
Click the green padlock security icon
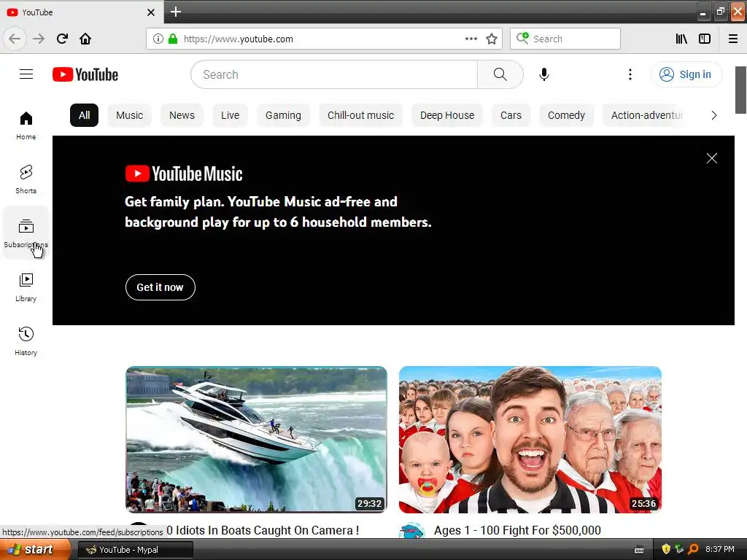pos(173,39)
